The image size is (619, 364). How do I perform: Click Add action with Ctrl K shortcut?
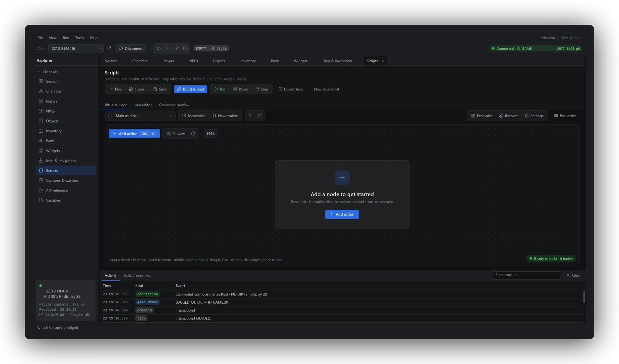coord(134,133)
